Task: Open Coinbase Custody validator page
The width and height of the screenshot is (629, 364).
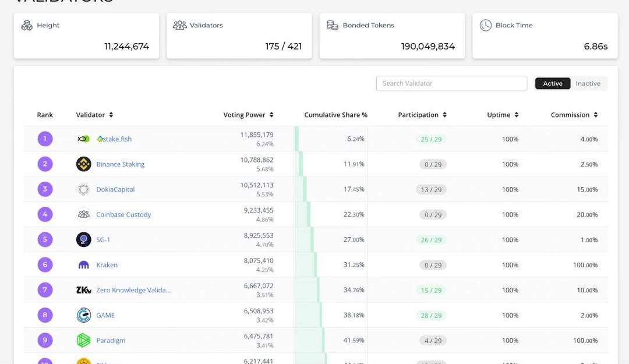Action: tap(123, 215)
